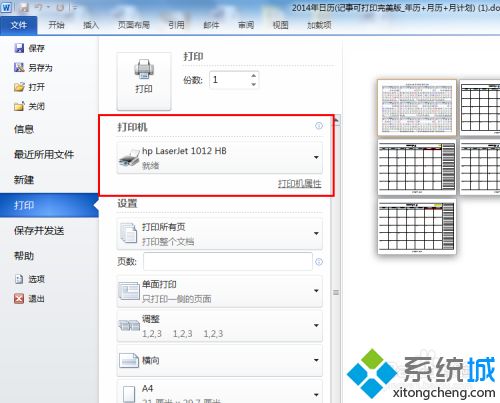Open the 横向 orientation dropdown
The image size is (500, 403).
pyautogui.click(x=220, y=360)
